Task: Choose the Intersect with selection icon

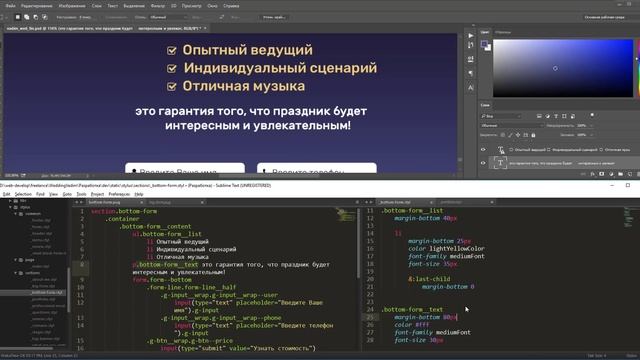Action: coord(44,17)
